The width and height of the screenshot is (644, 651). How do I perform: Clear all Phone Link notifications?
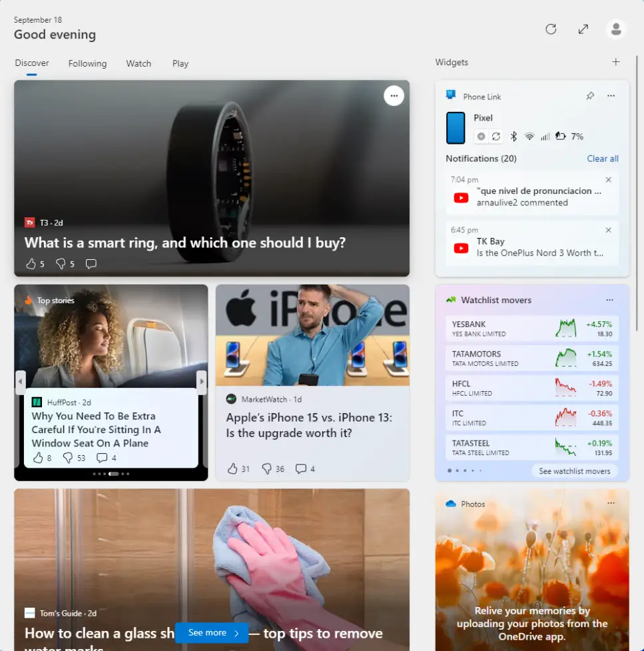point(603,159)
